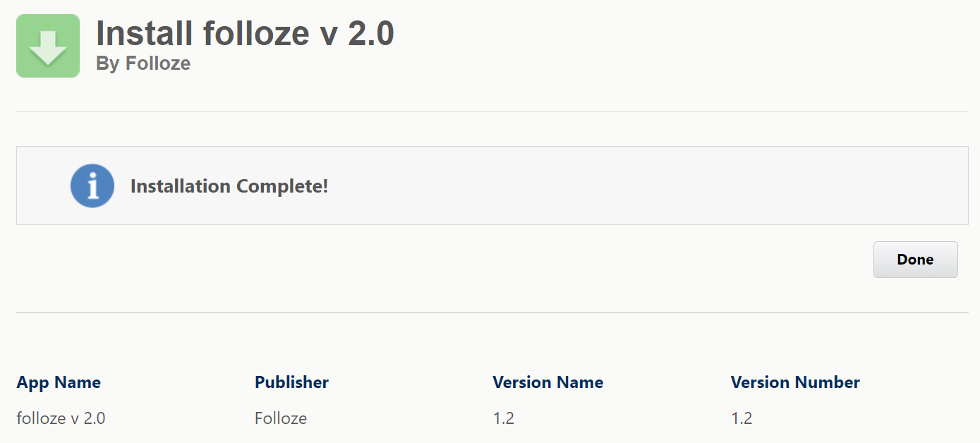Viewport: 980px width, 443px height.
Task: Select the Installation Complete message
Action: coord(229,186)
